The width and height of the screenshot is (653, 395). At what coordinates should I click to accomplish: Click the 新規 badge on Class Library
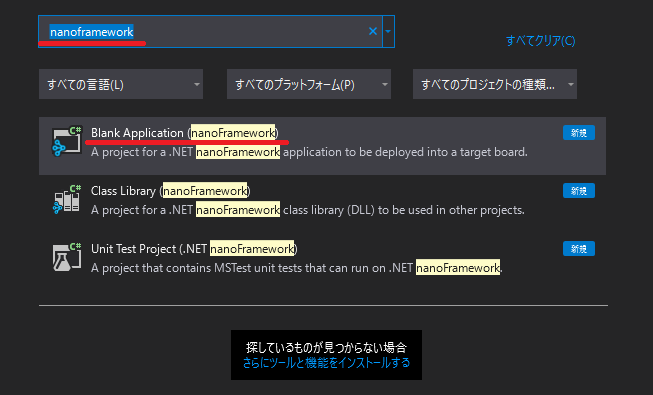click(x=578, y=191)
